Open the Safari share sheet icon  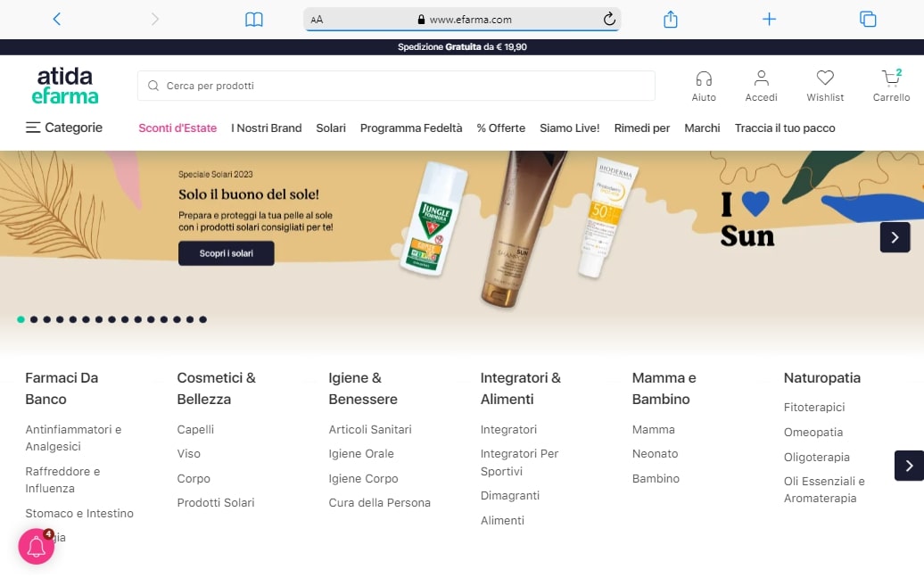click(671, 20)
